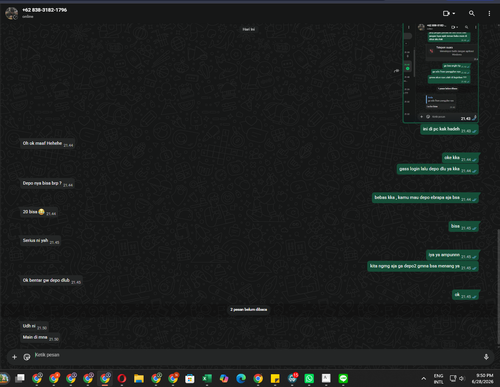Click the chat vertical scrollbar
This screenshot has height=387, width=500.
click(498, 287)
